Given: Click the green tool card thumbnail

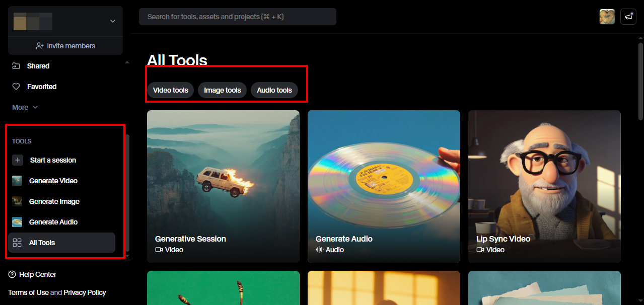Looking at the screenshot, I should 223,288.
